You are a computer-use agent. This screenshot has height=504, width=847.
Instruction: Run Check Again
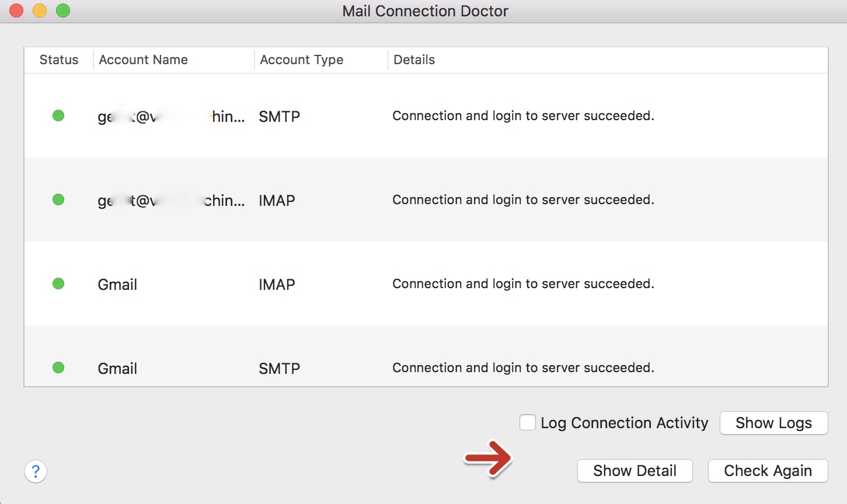tap(768, 471)
